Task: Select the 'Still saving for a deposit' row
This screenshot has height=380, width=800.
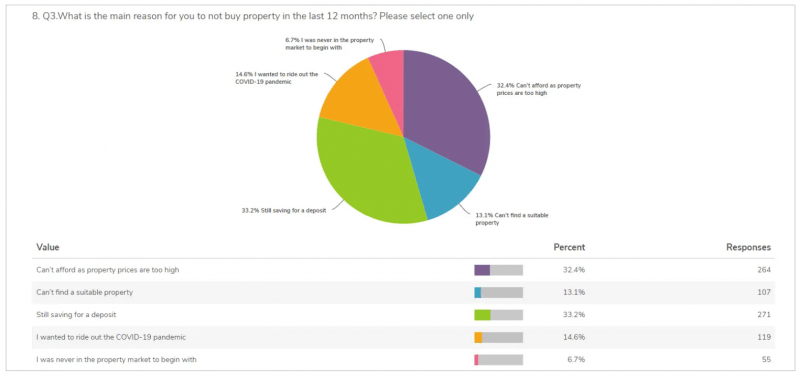Action: click(403, 315)
